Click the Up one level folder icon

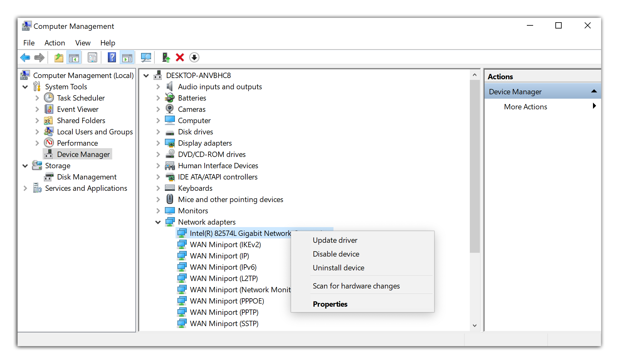pos(59,57)
